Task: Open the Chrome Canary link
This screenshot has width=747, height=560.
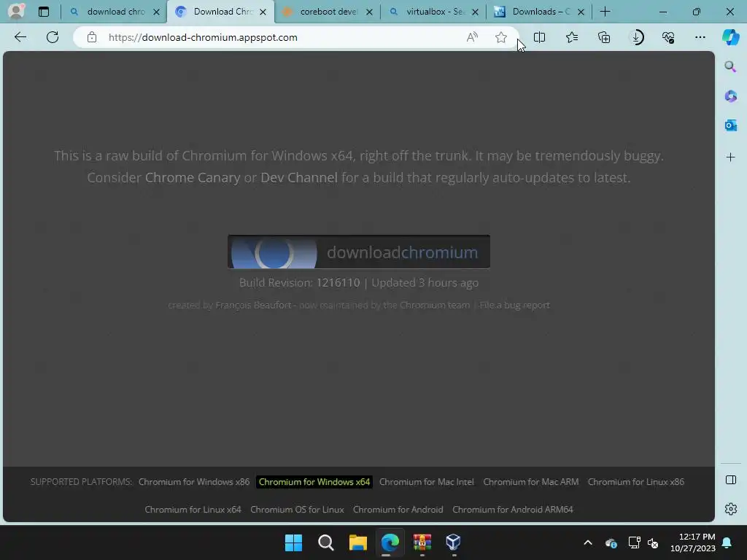Action: click(193, 178)
